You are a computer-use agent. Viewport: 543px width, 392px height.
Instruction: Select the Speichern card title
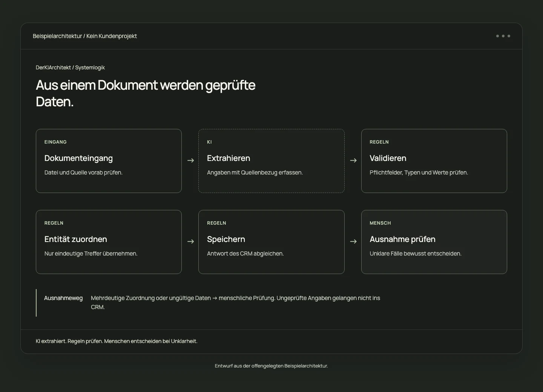coord(226,239)
